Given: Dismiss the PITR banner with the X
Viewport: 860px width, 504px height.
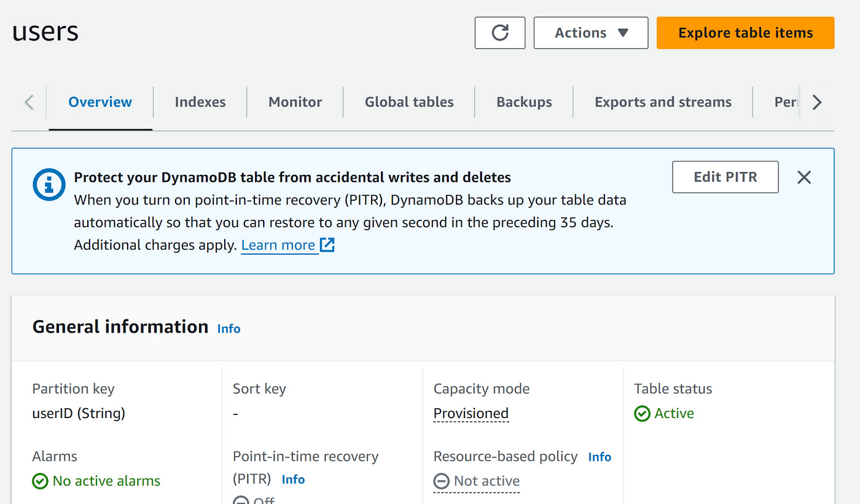Looking at the screenshot, I should pyautogui.click(x=804, y=177).
